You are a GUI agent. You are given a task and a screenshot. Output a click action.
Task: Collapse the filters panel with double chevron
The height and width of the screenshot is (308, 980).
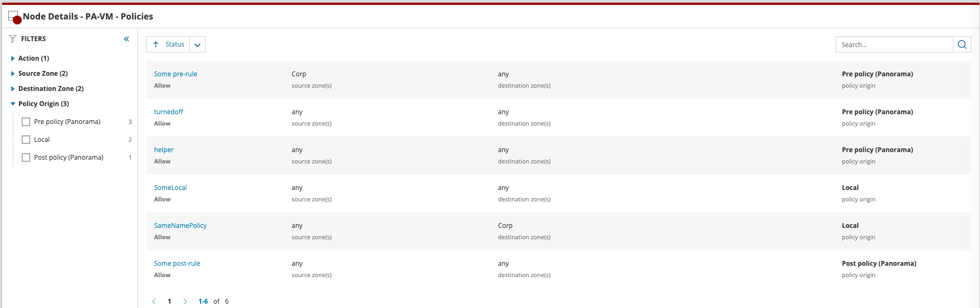127,39
